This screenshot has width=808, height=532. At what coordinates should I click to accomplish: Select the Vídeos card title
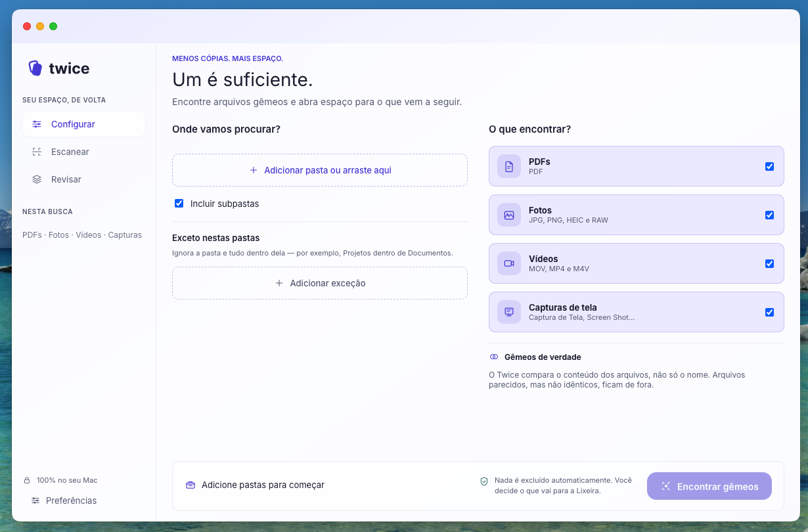point(543,259)
